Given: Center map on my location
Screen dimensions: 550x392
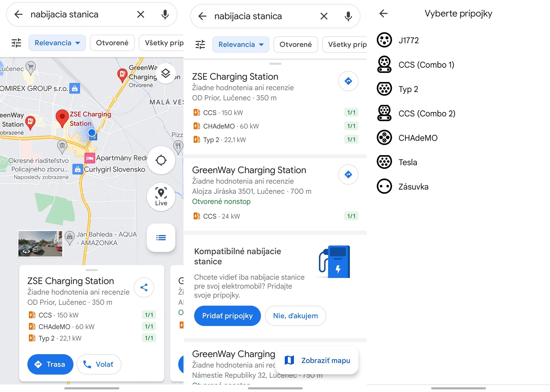Looking at the screenshot, I should [161, 160].
